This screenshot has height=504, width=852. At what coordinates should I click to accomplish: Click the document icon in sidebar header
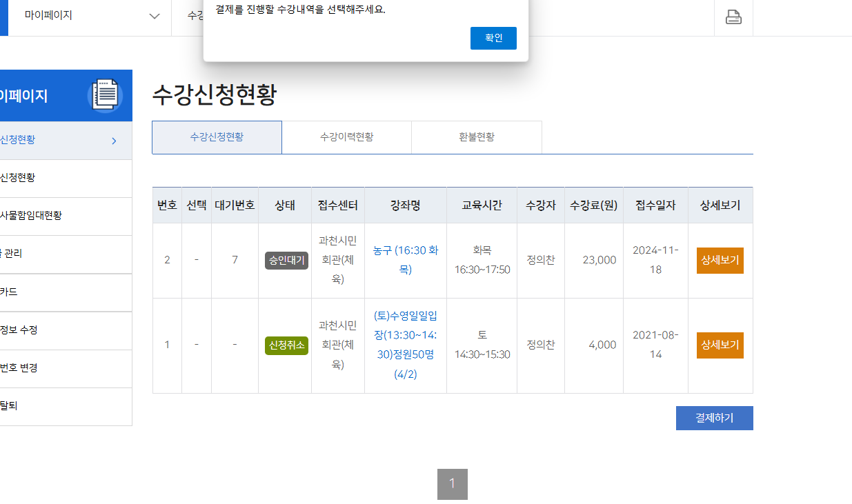(105, 95)
